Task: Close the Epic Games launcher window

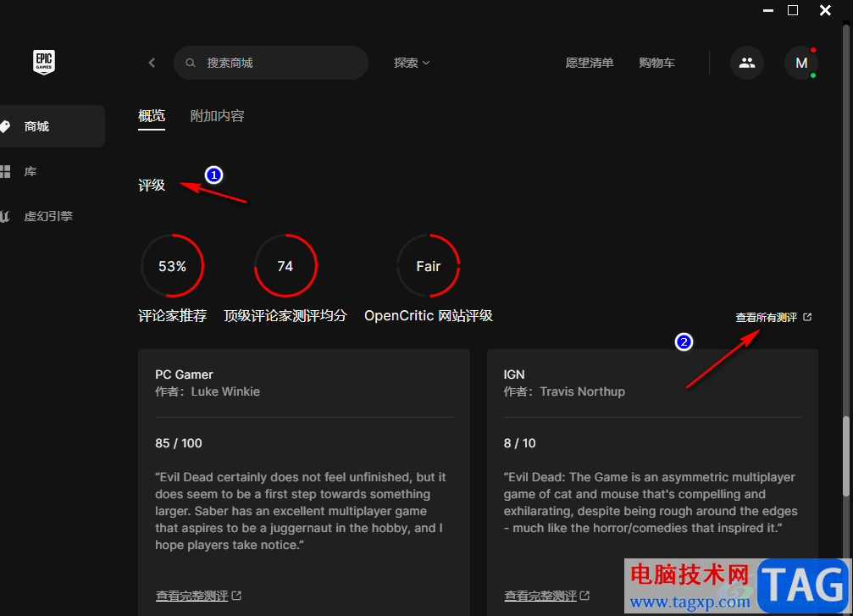Action: click(825, 10)
